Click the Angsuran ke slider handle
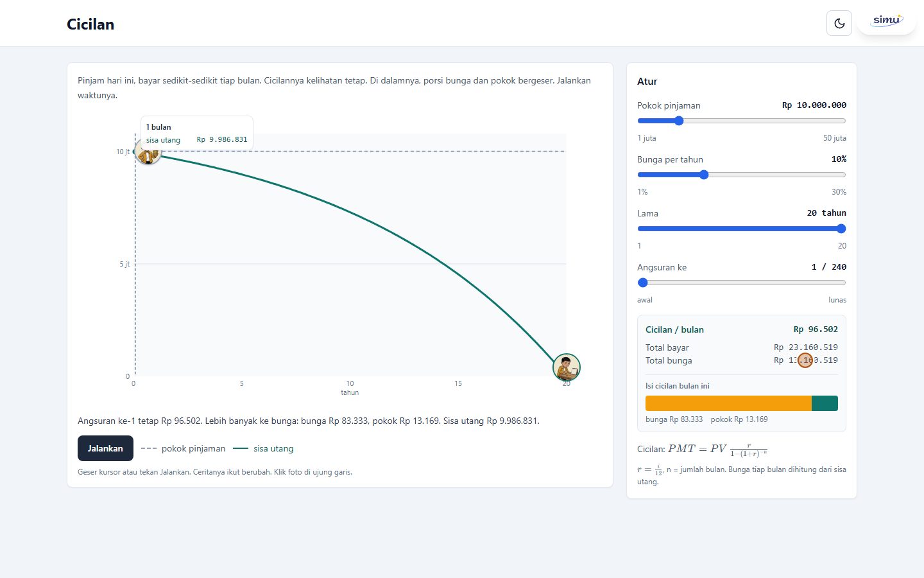The width and height of the screenshot is (924, 578). pos(643,283)
